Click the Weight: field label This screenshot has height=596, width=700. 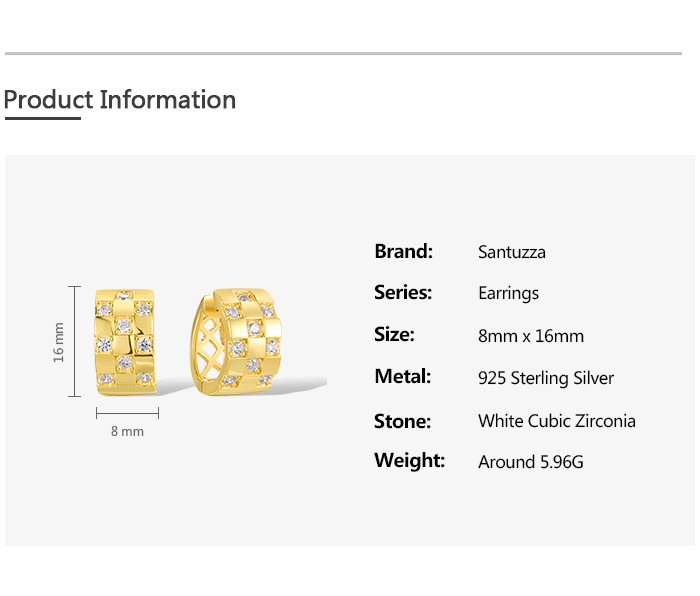coord(409,461)
